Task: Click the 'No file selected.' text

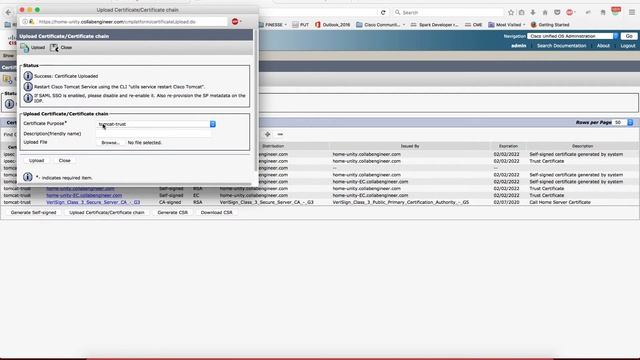Action: point(144,142)
